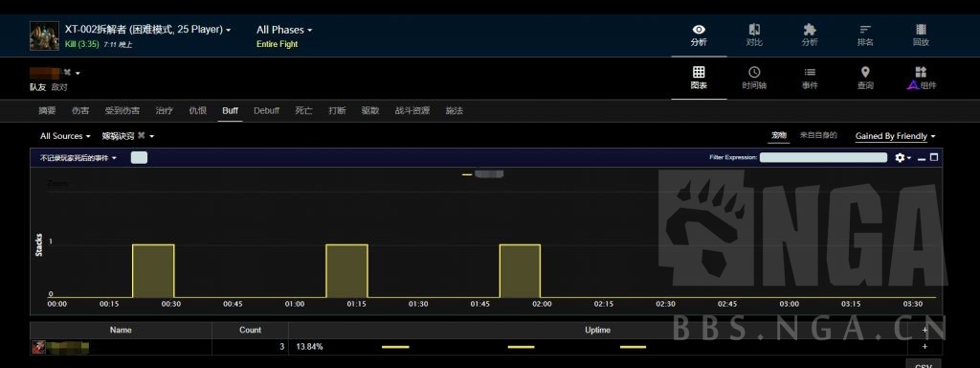980x368 pixels.
Task: Switch to the 战斗资源 resources tab
Action: click(412, 111)
